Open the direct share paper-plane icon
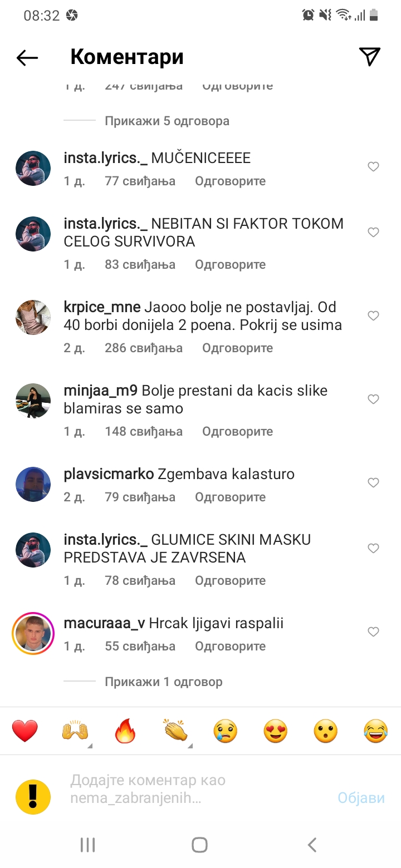 tap(369, 57)
